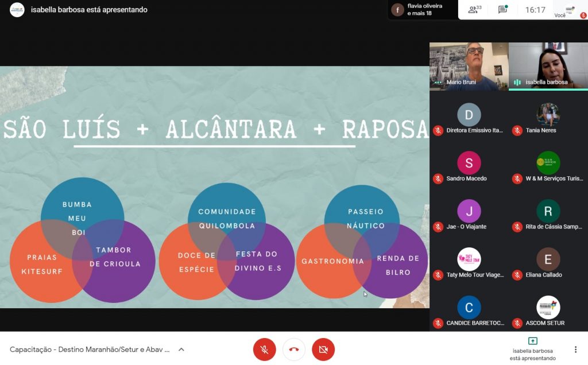The image size is (588, 365).
Task: Click Sandro Macedo's avatar
Action: [469, 162]
